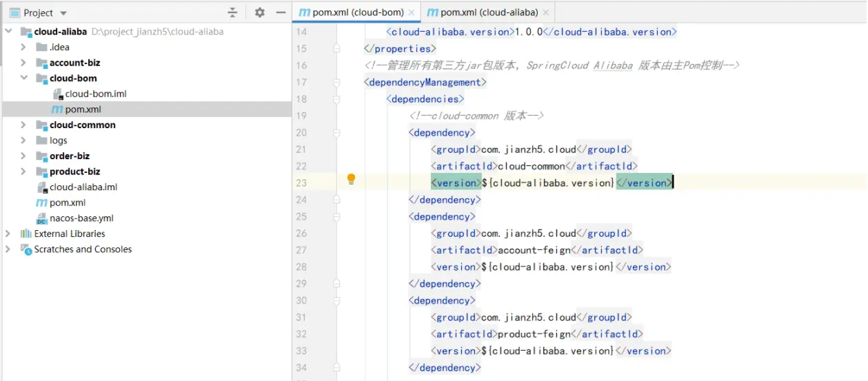Fold dependencyManagement at line 17
This screenshot has width=868, height=381.
(336, 82)
